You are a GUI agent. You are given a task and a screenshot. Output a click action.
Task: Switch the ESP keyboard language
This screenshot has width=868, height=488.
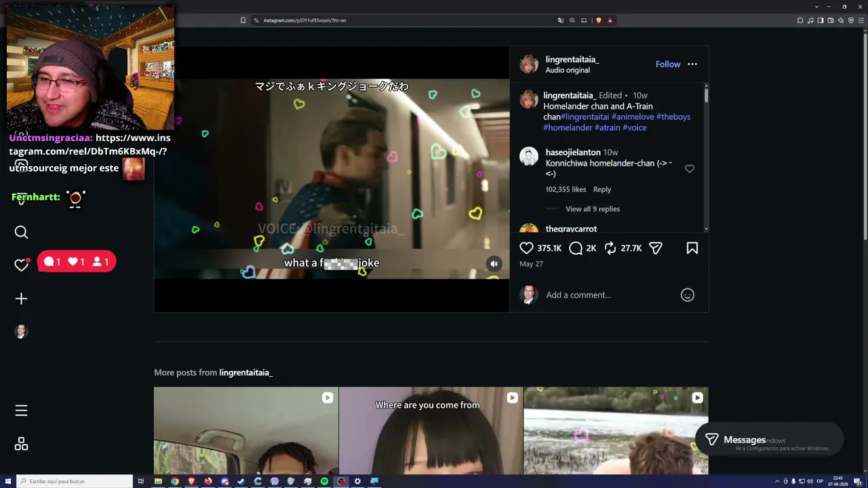tap(821, 481)
